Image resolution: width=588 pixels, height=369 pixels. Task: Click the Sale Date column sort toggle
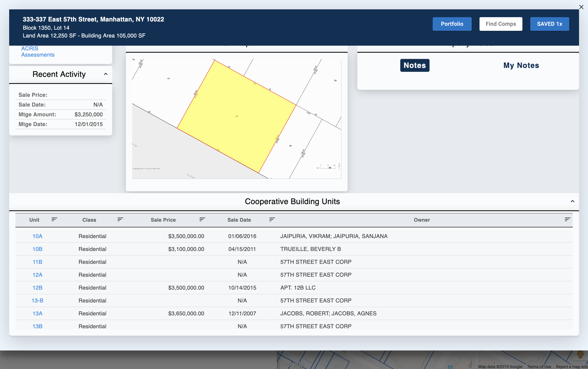(271, 220)
